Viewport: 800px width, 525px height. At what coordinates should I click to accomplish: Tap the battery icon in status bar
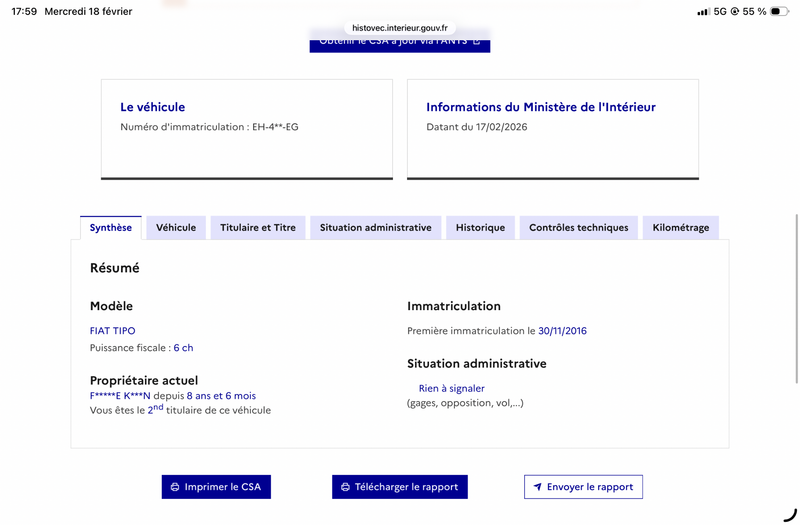point(779,11)
